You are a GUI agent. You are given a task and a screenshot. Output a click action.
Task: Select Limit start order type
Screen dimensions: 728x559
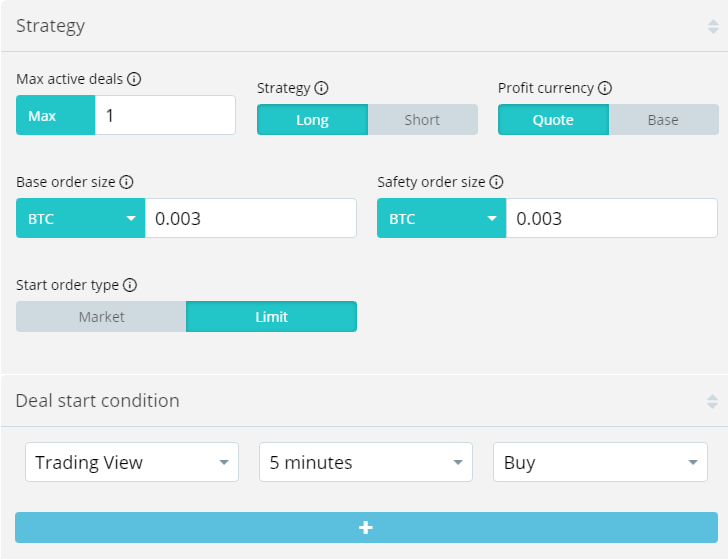tap(271, 317)
